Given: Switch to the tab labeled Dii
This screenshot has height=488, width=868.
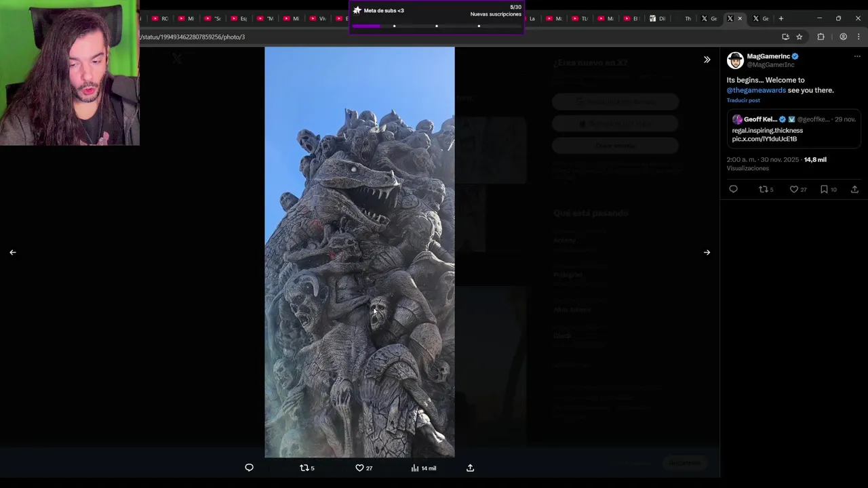Looking at the screenshot, I should 658,18.
